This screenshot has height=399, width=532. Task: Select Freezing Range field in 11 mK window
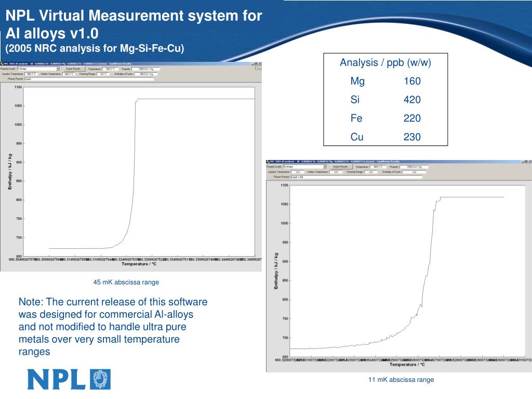[370, 172]
